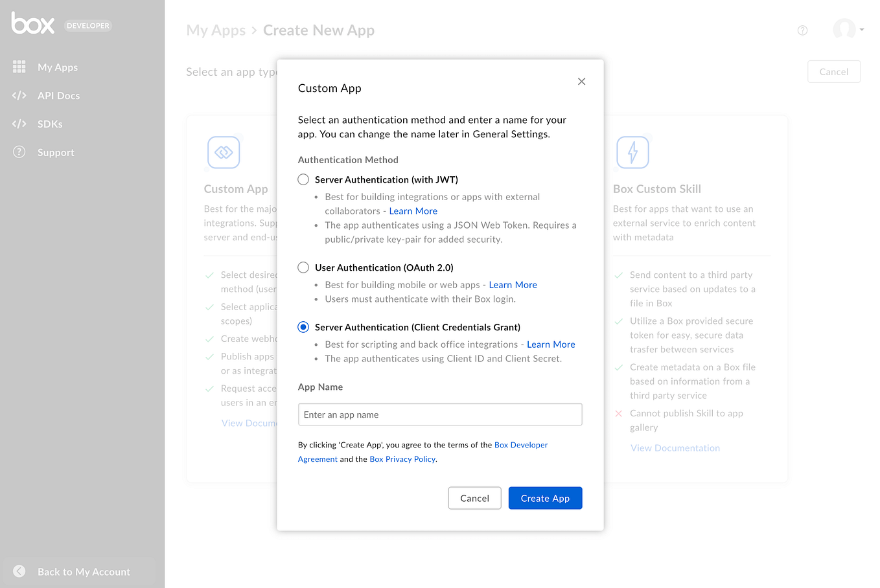Click the SDKs code brackets icon
880x588 pixels.
19,124
